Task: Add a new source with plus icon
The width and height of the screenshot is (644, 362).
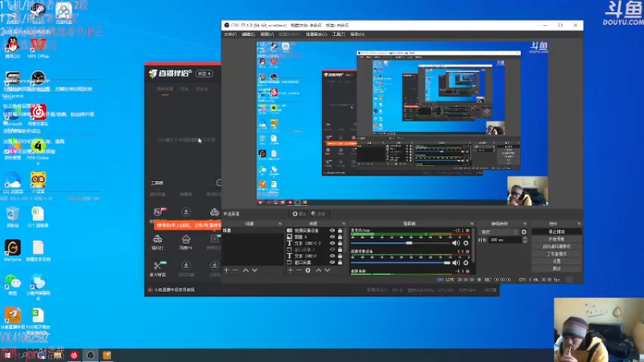Action: point(291,270)
